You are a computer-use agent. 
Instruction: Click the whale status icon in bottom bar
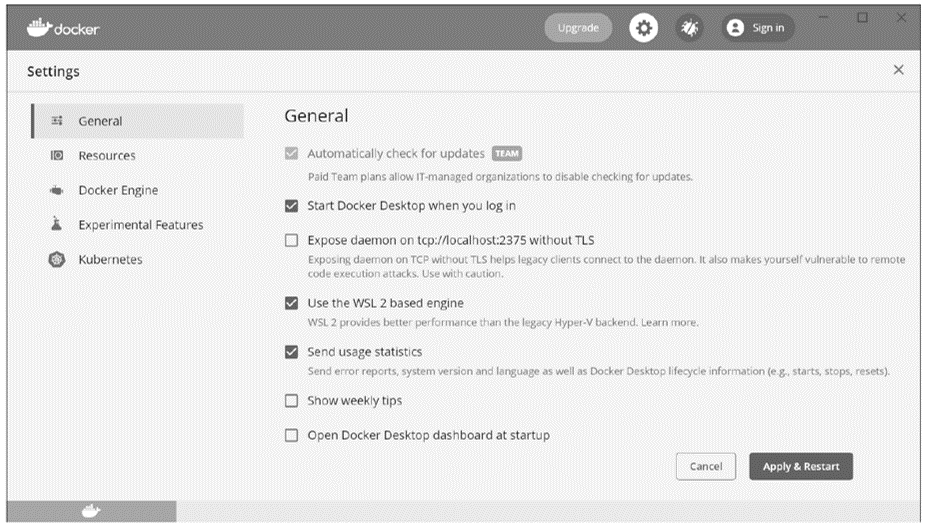point(90,511)
